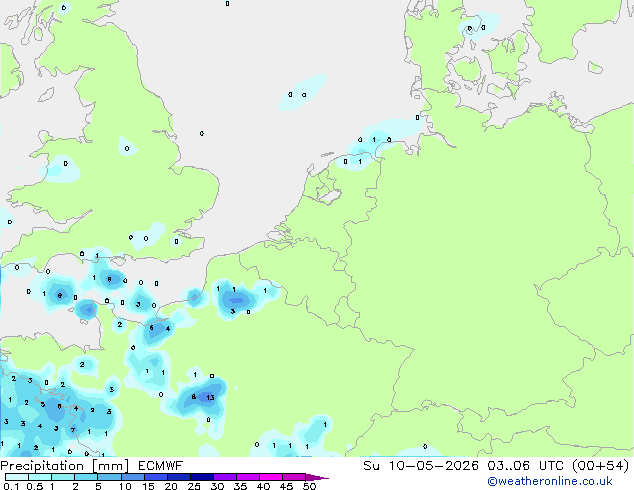Click the legend's purple arrow tip at 50

(x=317, y=477)
